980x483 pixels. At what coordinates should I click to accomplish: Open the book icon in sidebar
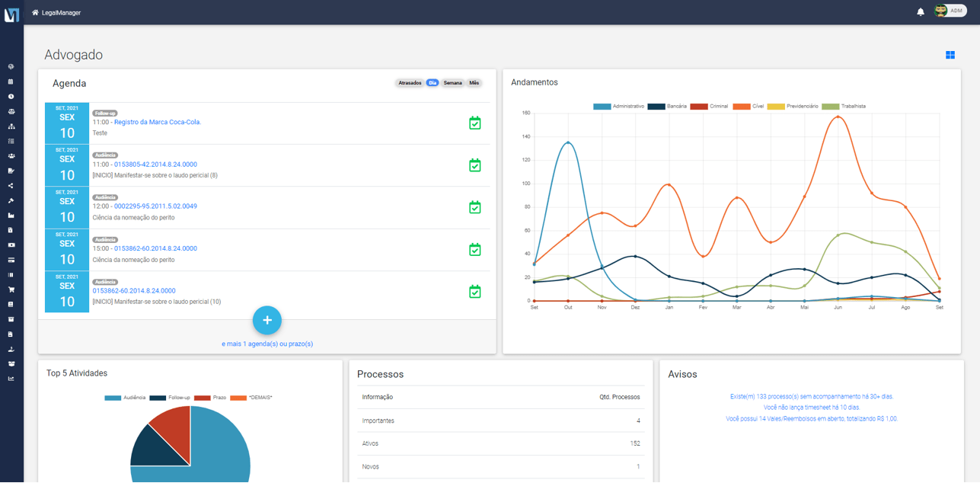tap(11, 305)
